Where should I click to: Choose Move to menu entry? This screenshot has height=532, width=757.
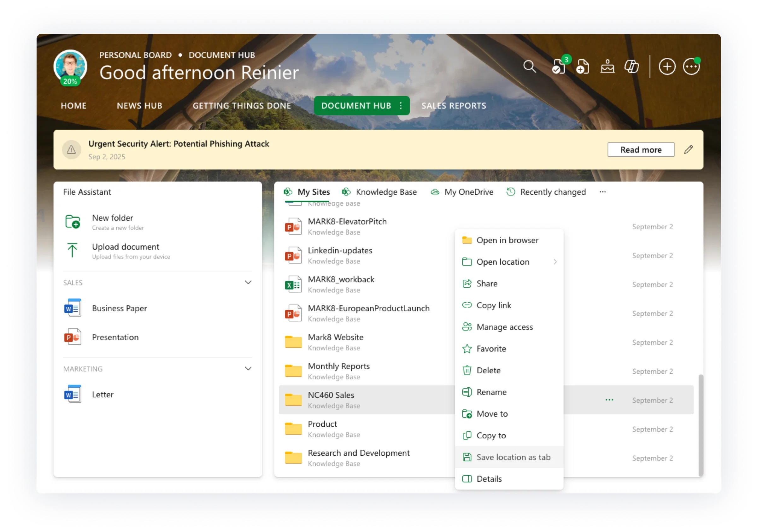click(509, 414)
